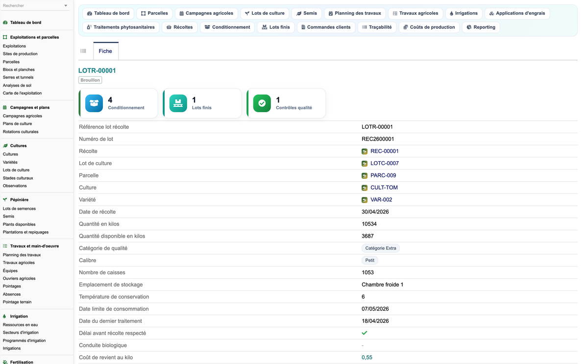This screenshot has width=588, height=364.
Task: Click the Travaux et main-d'oeuvre list icon
Action: point(5,246)
